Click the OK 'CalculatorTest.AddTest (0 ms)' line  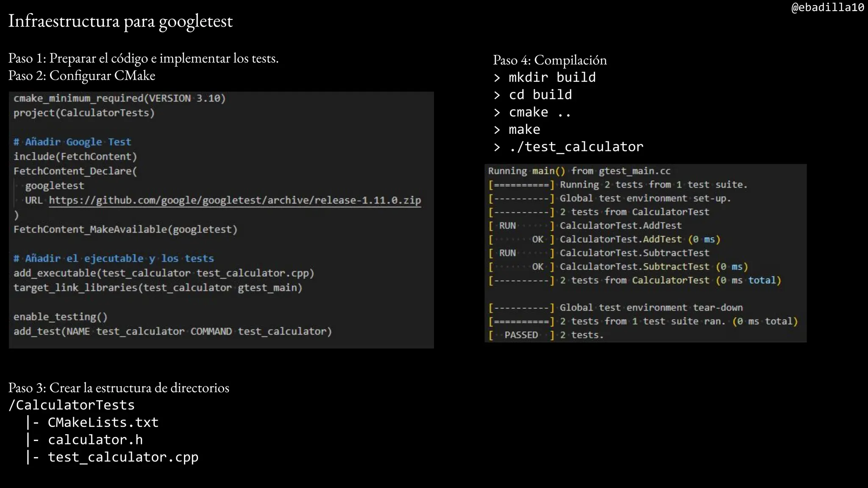(604, 239)
